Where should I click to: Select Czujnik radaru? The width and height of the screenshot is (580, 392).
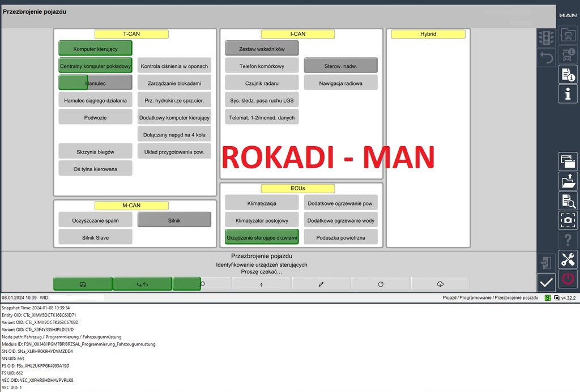[262, 83]
